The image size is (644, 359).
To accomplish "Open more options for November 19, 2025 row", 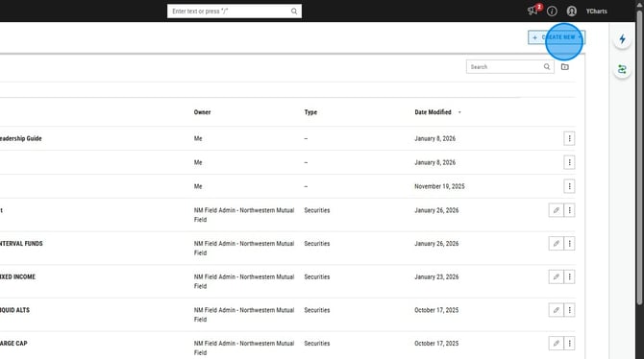I will (x=569, y=186).
